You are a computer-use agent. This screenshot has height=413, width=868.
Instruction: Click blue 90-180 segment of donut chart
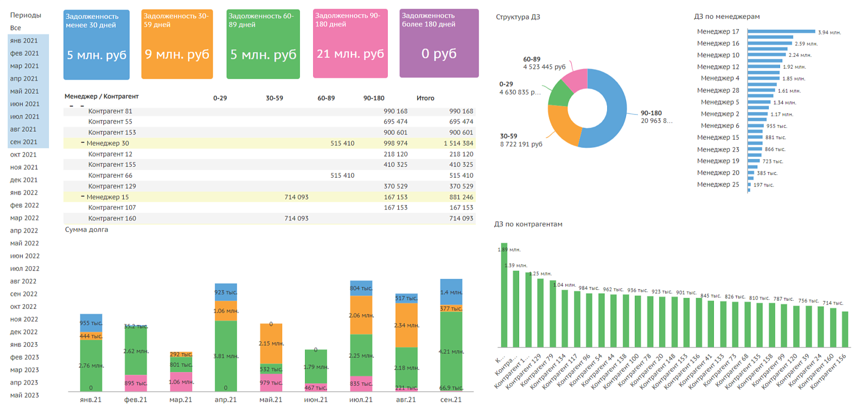tap(613, 108)
